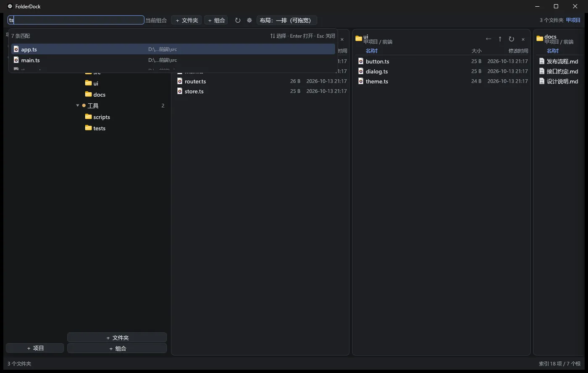Select 设计说明.md in the docs panel
The image size is (588, 373).
tap(562, 81)
